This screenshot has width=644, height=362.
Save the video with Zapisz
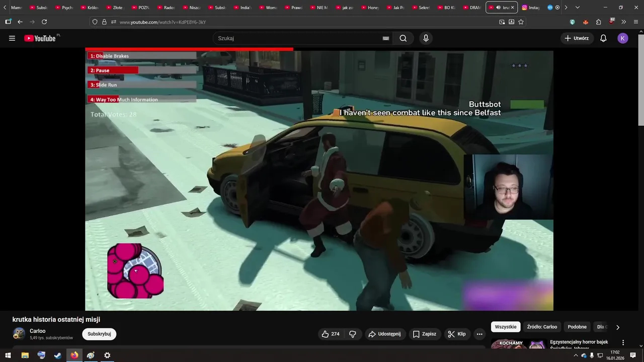pyautogui.click(x=424, y=334)
